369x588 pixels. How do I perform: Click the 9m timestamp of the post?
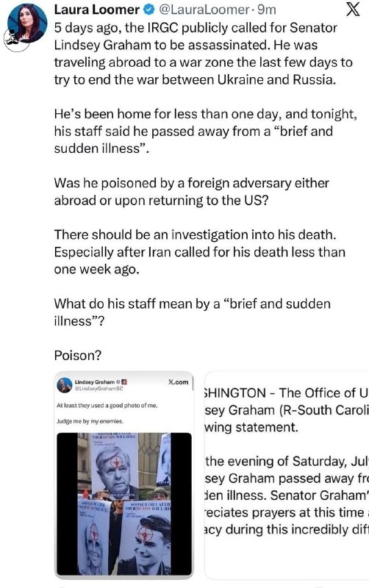267,10
